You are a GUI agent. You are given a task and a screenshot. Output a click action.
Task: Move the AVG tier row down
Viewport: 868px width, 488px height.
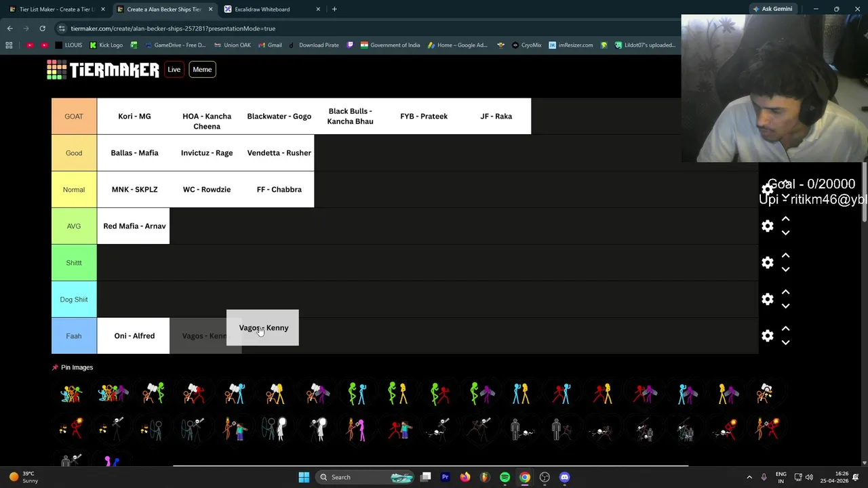[x=785, y=233]
